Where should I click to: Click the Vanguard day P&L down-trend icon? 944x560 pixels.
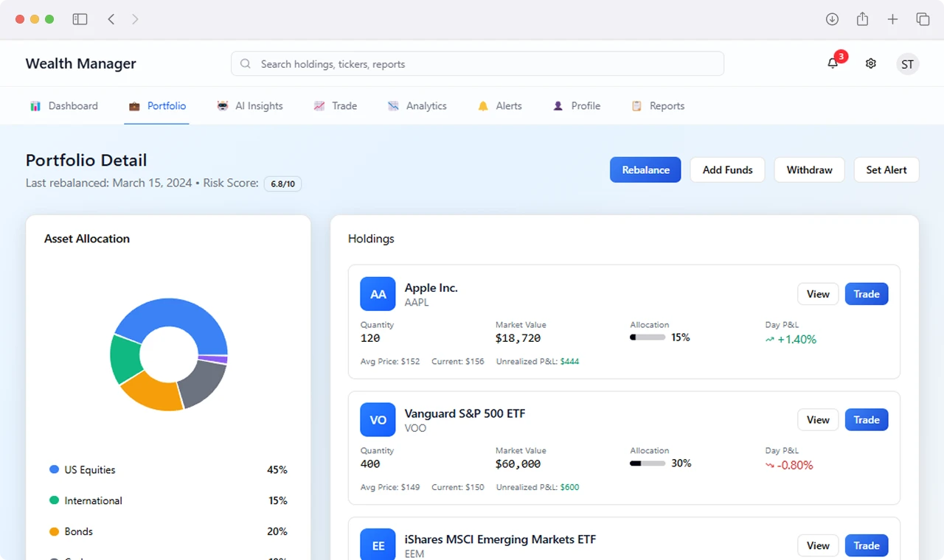point(770,466)
